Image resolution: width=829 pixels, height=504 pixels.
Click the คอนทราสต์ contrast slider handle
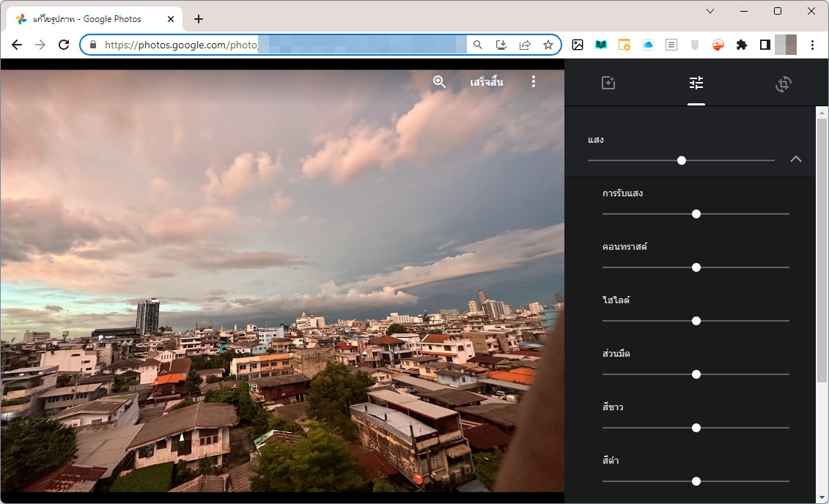point(696,267)
